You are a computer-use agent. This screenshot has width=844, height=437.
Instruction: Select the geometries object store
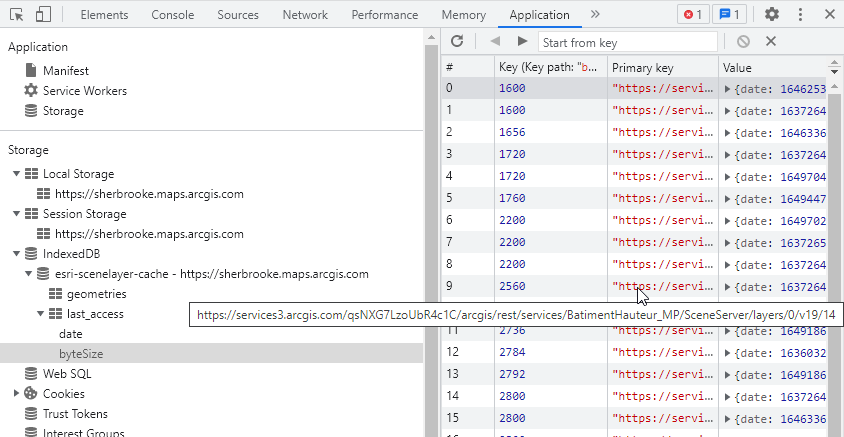[x=96, y=294]
